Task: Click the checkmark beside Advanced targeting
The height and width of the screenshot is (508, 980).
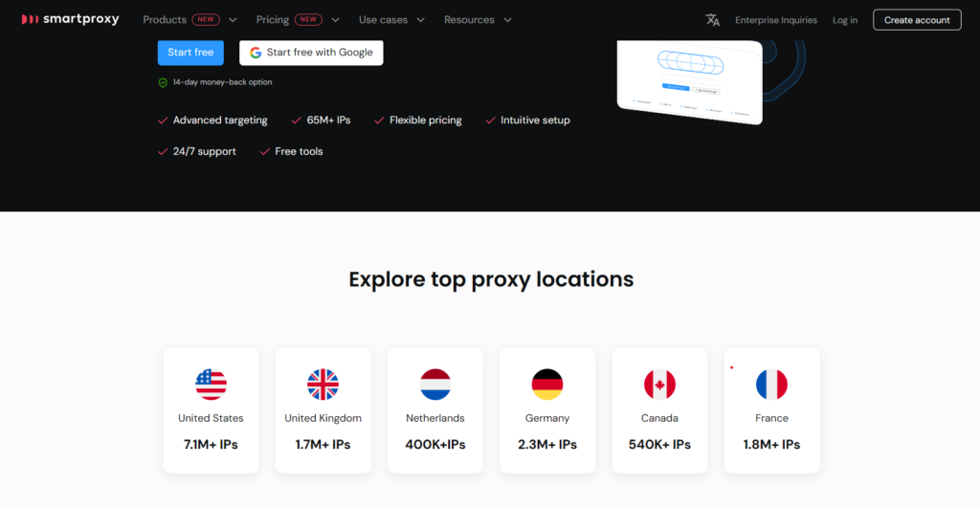Action: [163, 120]
